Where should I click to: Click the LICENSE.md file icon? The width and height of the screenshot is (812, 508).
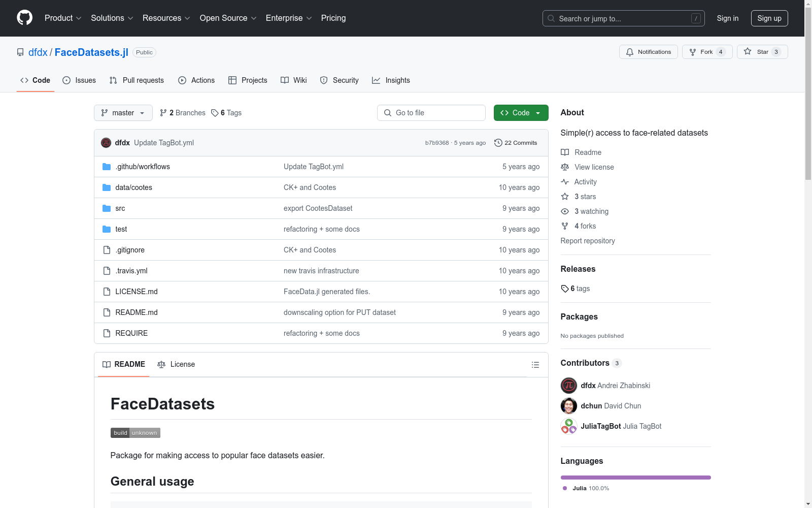click(107, 292)
